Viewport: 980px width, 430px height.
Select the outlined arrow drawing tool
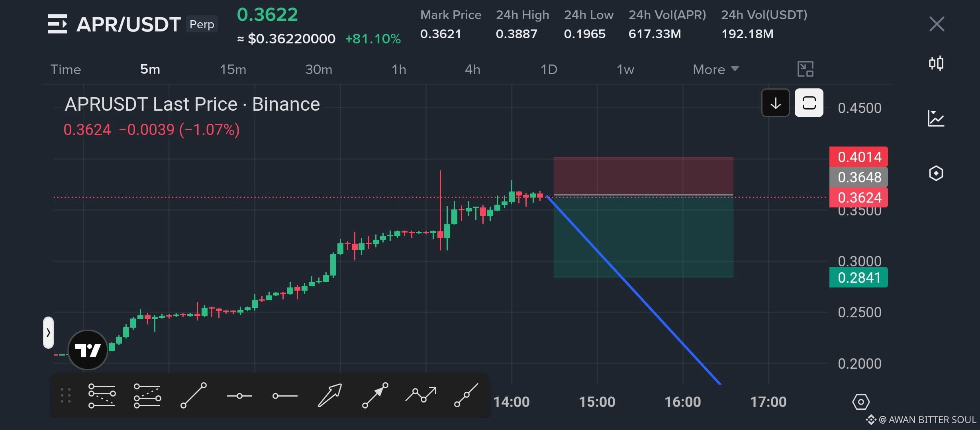[x=330, y=395]
